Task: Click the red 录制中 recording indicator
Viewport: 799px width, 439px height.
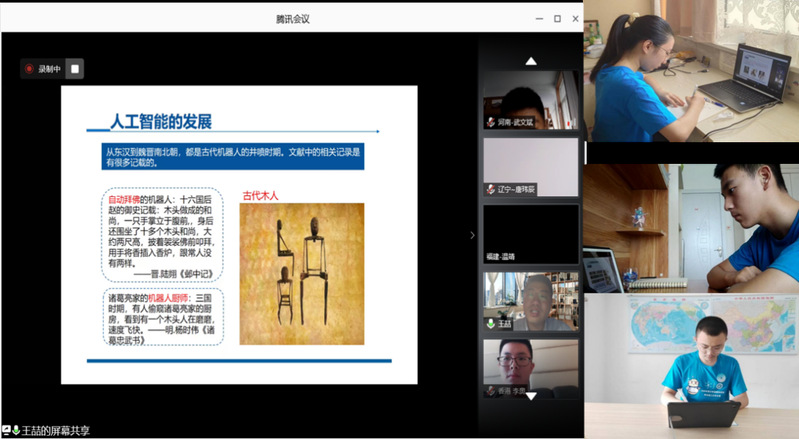Action: [43, 69]
